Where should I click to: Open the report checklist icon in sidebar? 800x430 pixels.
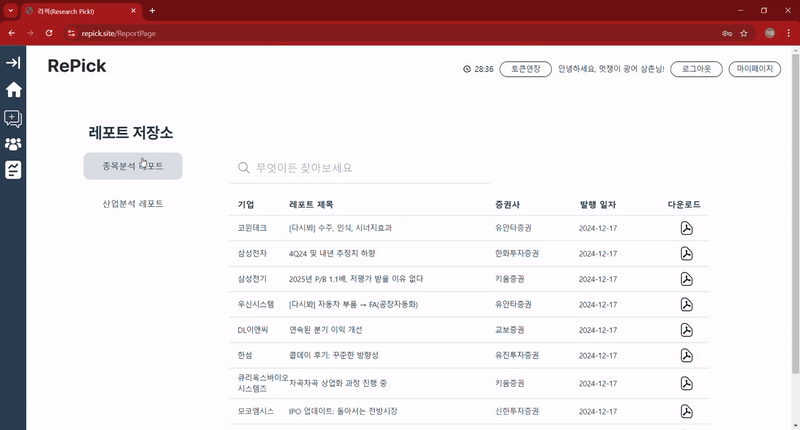(13, 170)
